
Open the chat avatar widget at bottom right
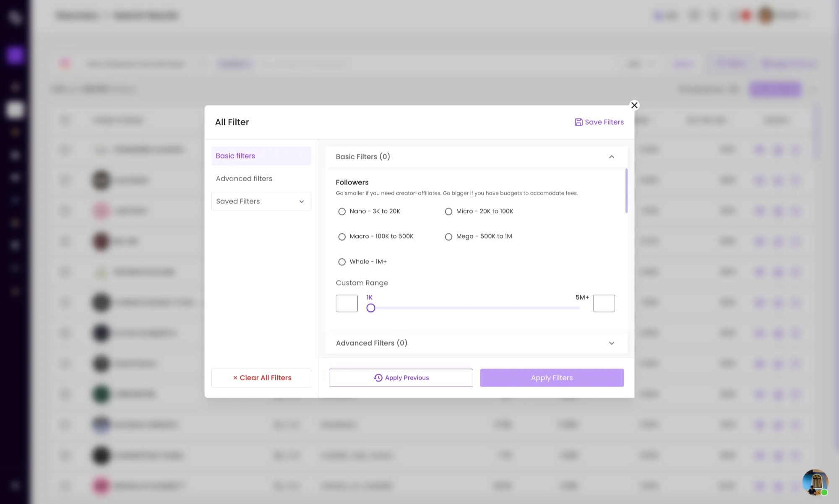coord(815,482)
